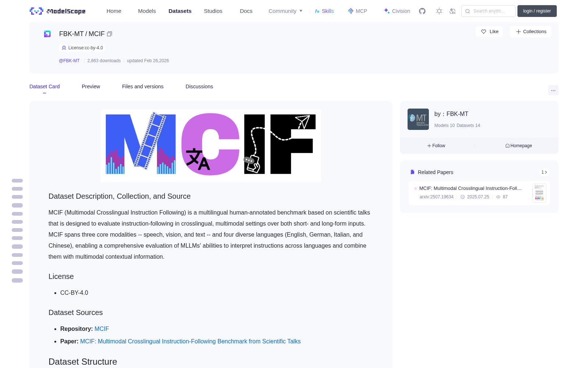Add dataset to Collections
Viewport: 588px width, 368px height.
[531, 32]
